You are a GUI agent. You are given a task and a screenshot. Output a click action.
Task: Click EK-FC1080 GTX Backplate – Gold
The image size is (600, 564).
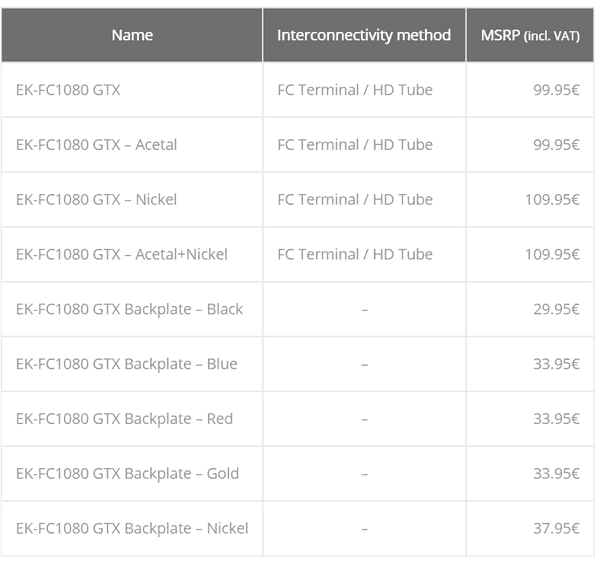pyautogui.click(x=128, y=473)
